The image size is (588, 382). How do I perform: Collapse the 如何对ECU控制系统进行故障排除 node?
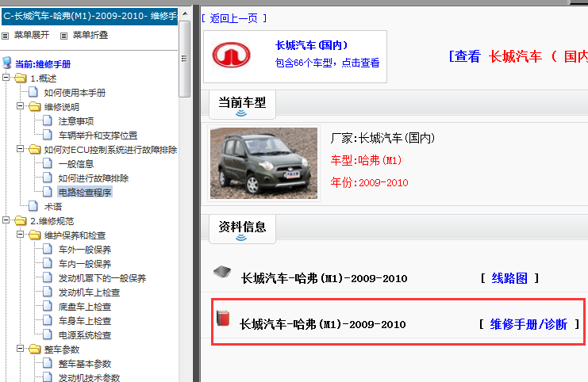[x=21, y=149]
